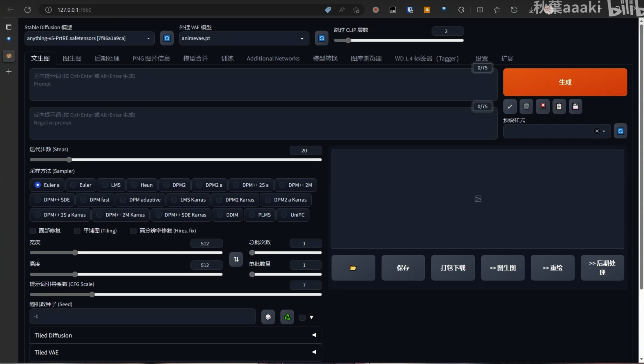Refresh the VAE model list
Screen dimensions: 644x364
(x=321, y=38)
